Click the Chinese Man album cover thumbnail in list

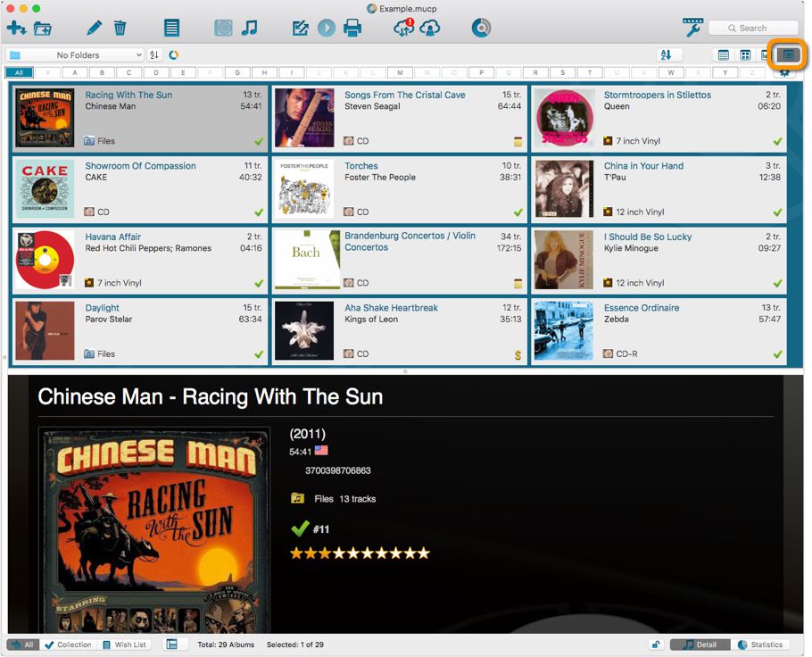pyautogui.click(x=45, y=118)
